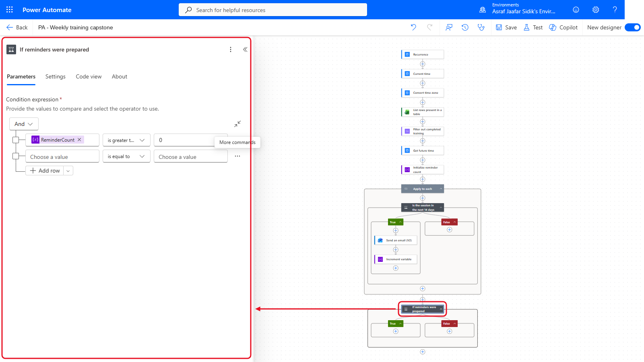Click the send feedback icon in the designer toolbar

click(x=449, y=27)
